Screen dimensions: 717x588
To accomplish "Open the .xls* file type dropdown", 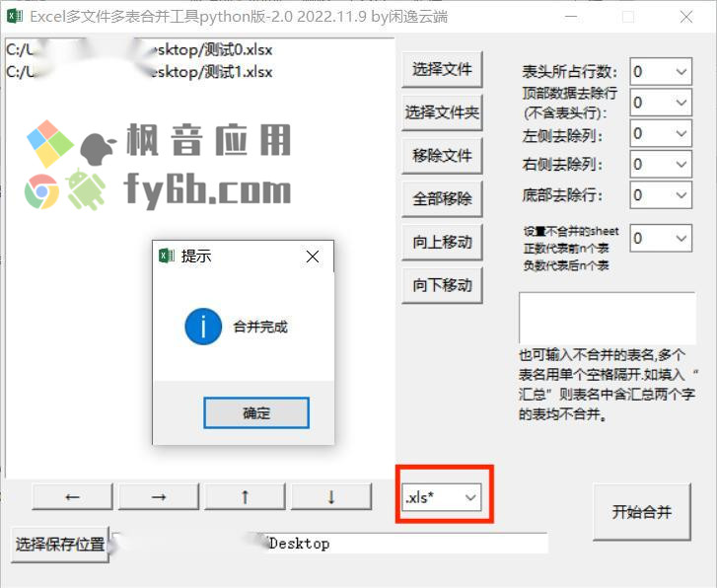I will 442,497.
